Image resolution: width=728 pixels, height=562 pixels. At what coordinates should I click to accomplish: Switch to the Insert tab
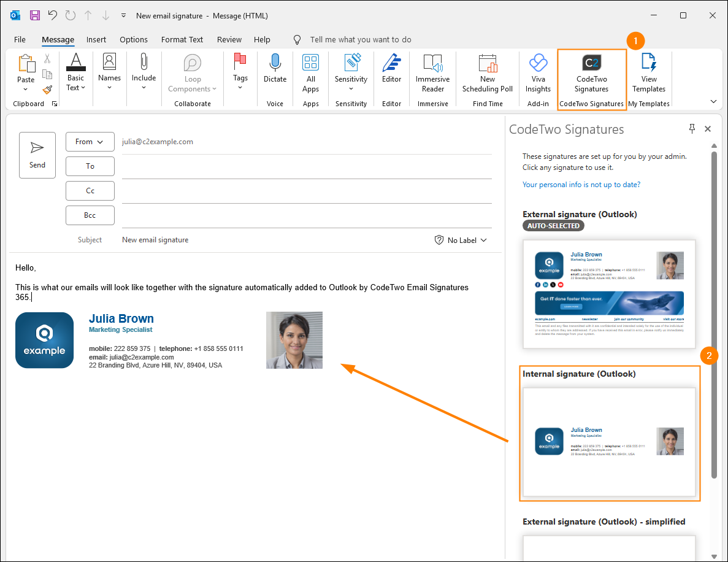[x=96, y=39]
